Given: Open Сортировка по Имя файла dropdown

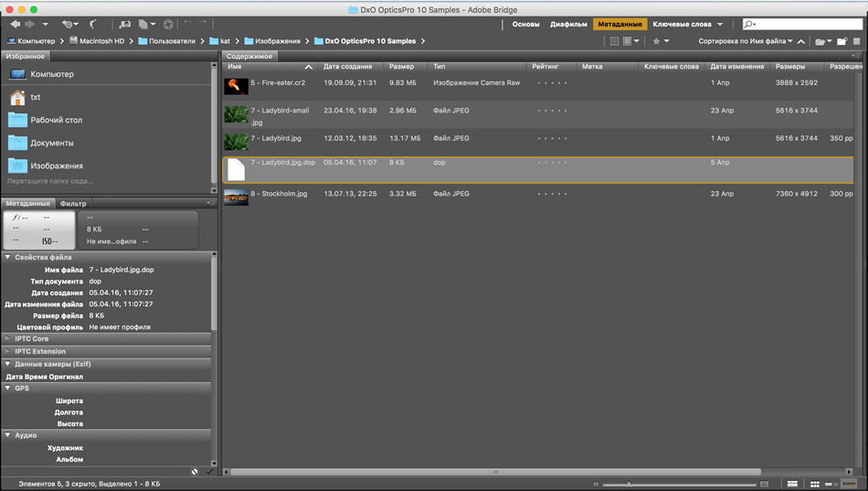Looking at the screenshot, I should tap(745, 41).
